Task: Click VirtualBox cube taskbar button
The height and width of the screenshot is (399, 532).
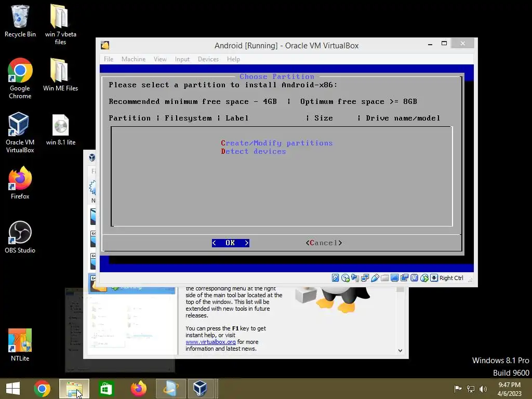Action: (200, 389)
